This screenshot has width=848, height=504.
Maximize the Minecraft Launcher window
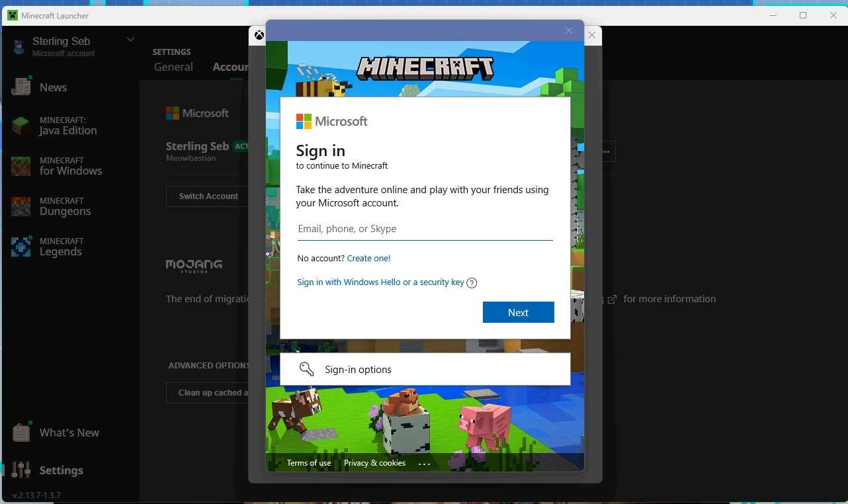(x=802, y=15)
